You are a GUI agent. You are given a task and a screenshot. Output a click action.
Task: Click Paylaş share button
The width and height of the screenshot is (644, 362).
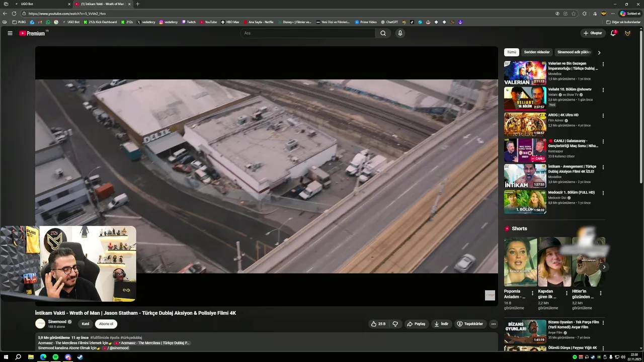(x=416, y=324)
